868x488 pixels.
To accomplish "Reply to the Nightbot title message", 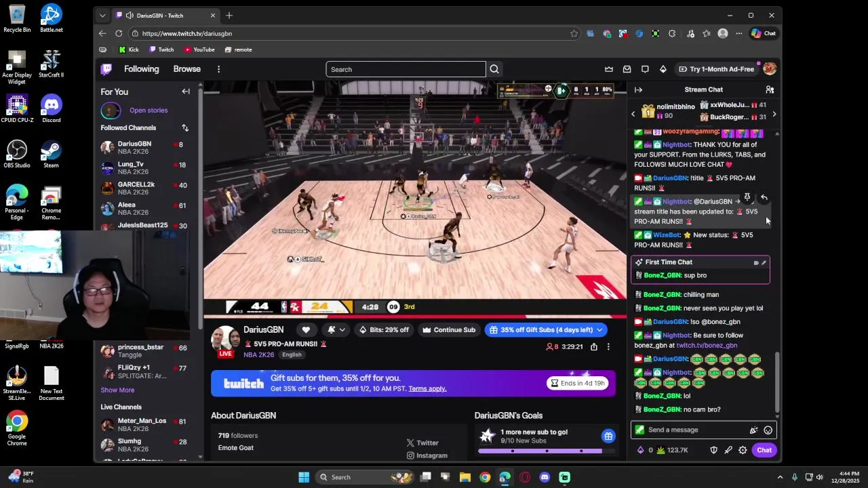I will click(x=764, y=197).
